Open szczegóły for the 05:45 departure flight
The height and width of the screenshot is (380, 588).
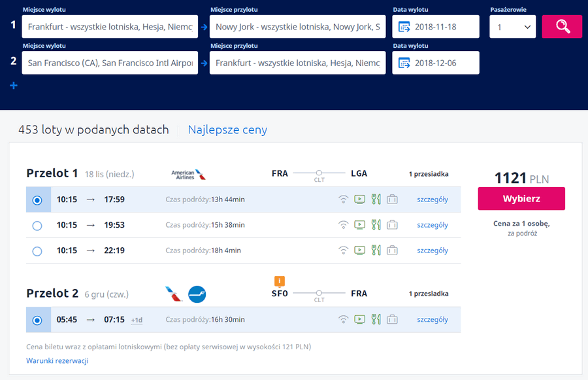click(433, 320)
